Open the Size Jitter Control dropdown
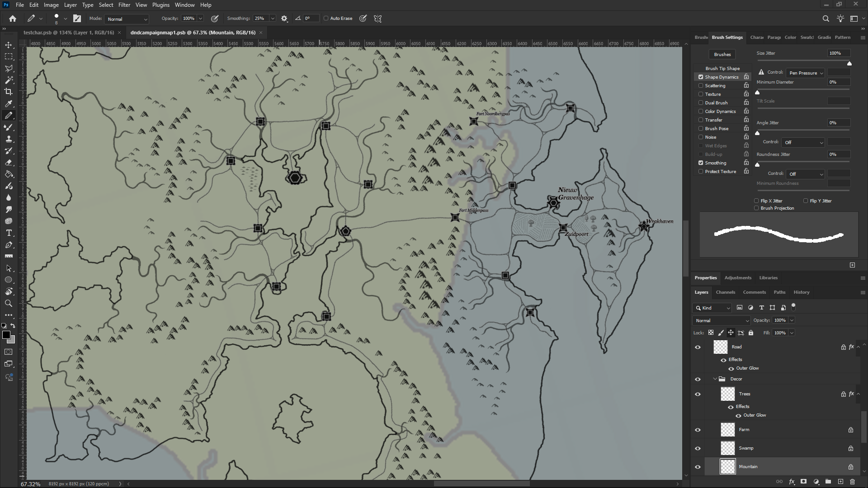 click(x=806, y=73)
